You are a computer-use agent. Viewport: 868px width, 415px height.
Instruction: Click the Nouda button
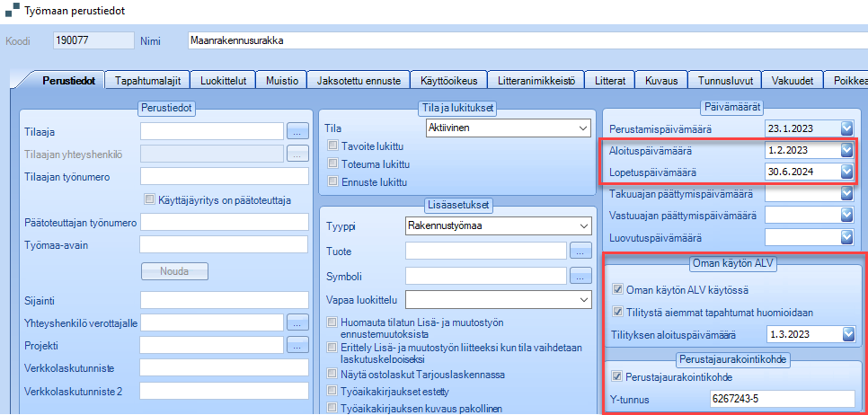click(174, 271)
